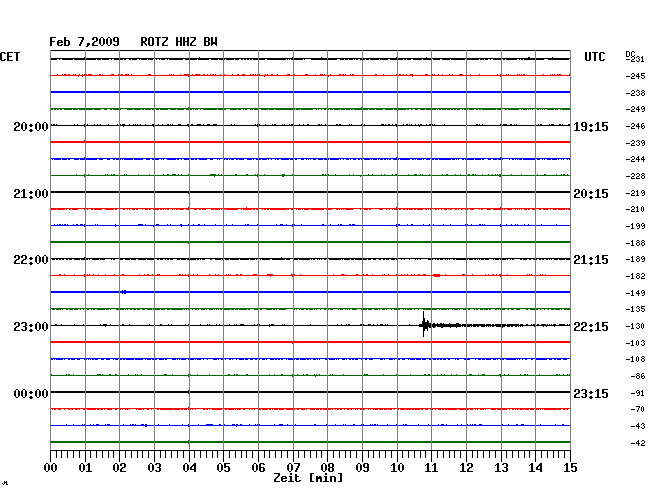Click the DC offset value "-91"
Image resolution: width=650 pixels, height=494 pixels.
click(639, 393)
